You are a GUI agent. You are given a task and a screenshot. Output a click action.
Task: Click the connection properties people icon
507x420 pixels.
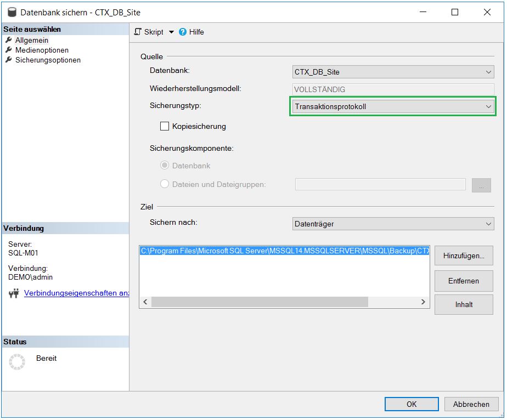[14, 293]
